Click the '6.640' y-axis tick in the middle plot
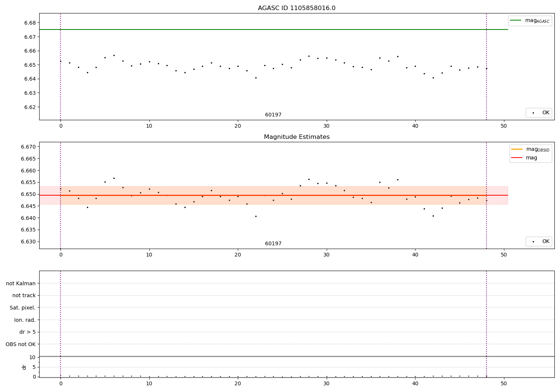The image size is (560, 392). 28,218
